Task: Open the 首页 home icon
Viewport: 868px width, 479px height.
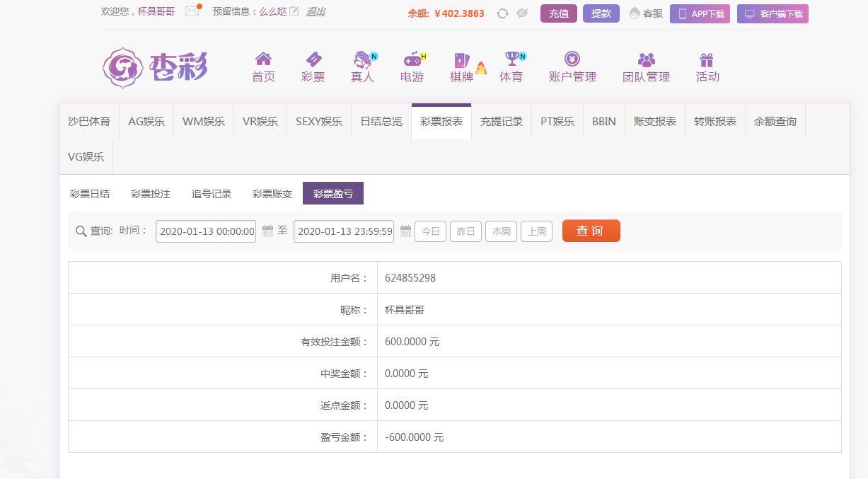Action: click(263, 59)
